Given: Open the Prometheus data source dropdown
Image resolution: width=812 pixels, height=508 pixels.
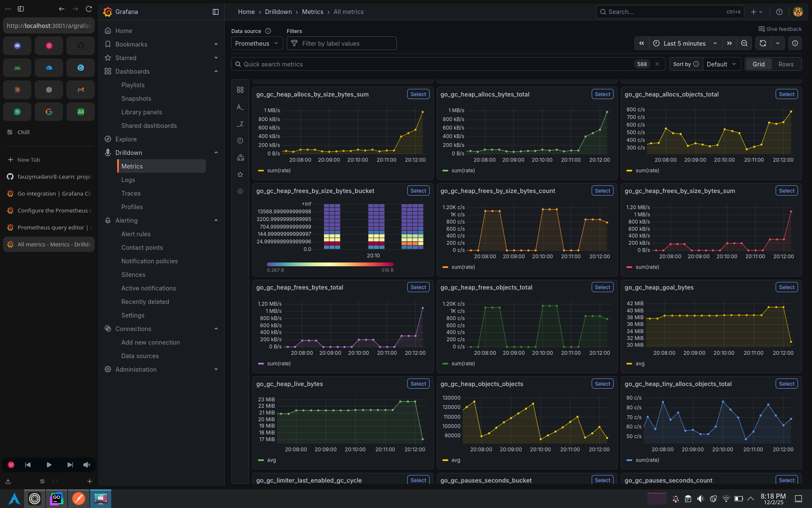Looking at the screenshot, I should [257, 43].
